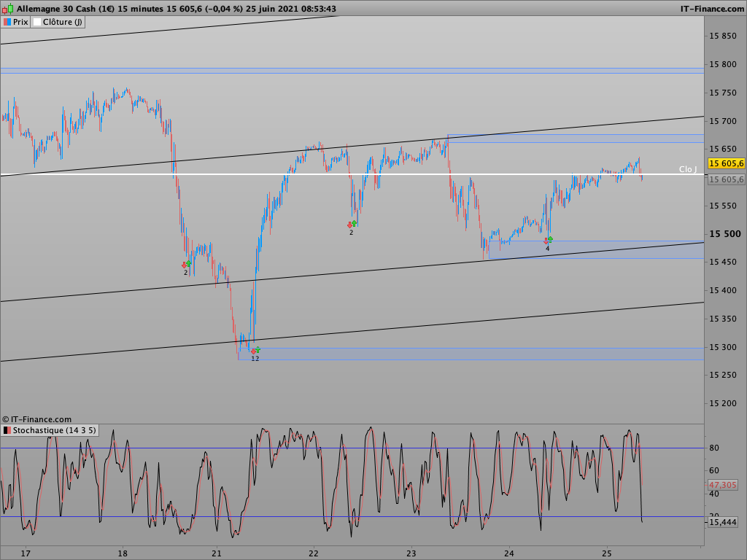747x560 pixels.
Task: Click the white Clôture (J) color swatch
Action: tap(37, 22)
